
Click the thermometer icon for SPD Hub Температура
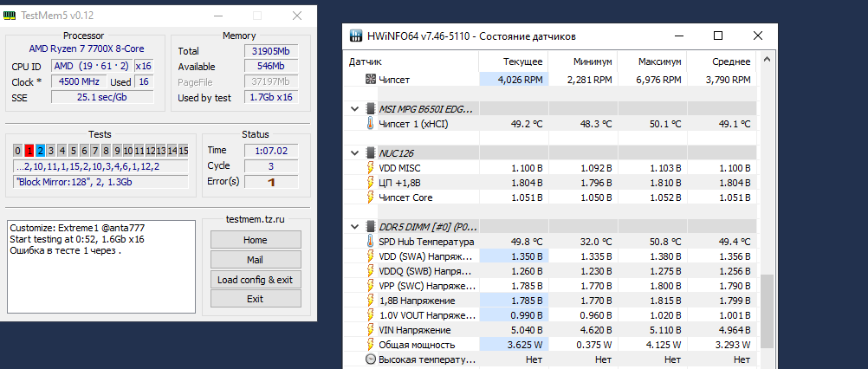(371, 242)
